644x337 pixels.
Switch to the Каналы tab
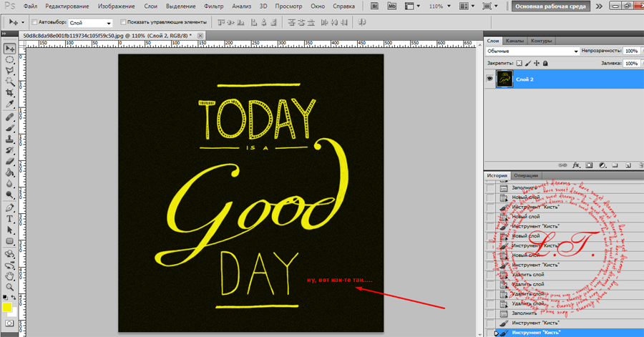(514, 41)
